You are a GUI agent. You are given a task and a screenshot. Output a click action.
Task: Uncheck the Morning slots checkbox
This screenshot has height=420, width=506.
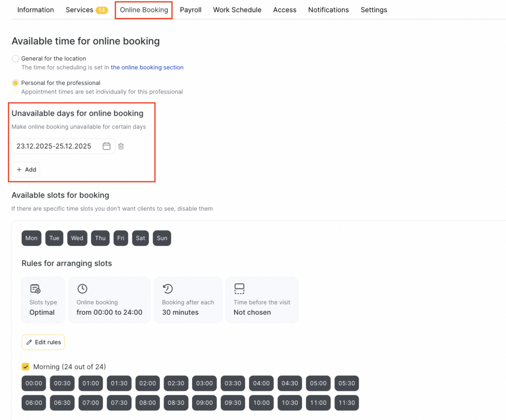click(26, 367)
